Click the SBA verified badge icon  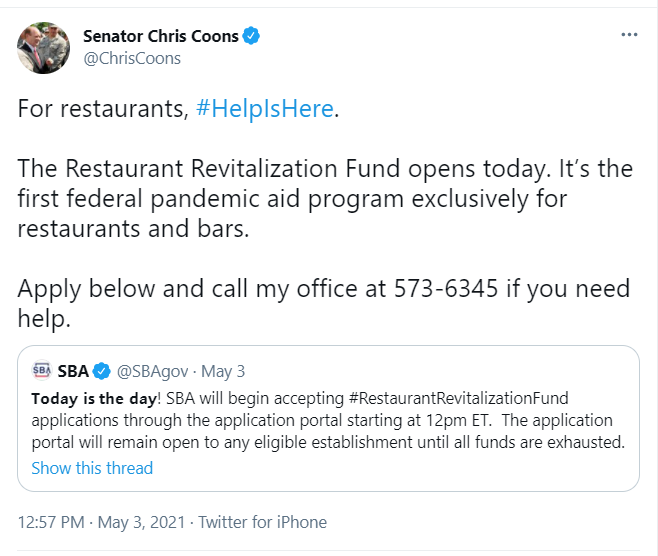click(101, 371)
